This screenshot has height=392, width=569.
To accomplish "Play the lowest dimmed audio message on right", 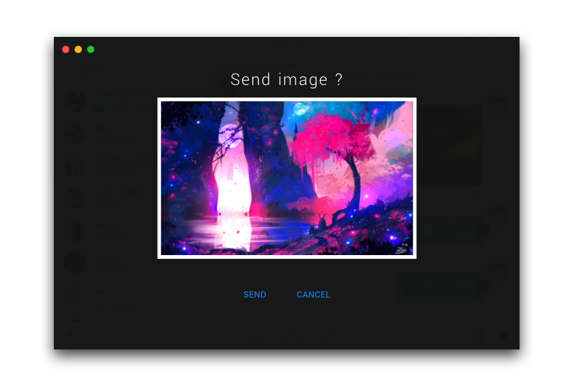I will pos(409,287).
